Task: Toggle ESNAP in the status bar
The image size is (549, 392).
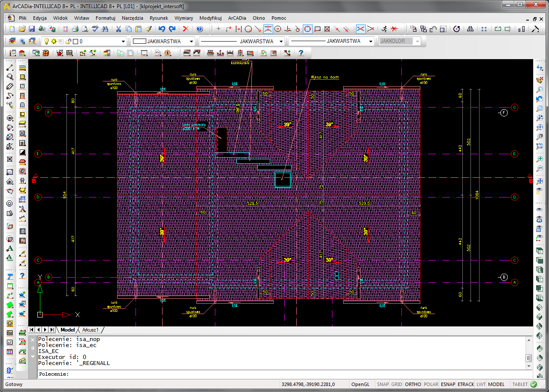Action: [448, 384]
